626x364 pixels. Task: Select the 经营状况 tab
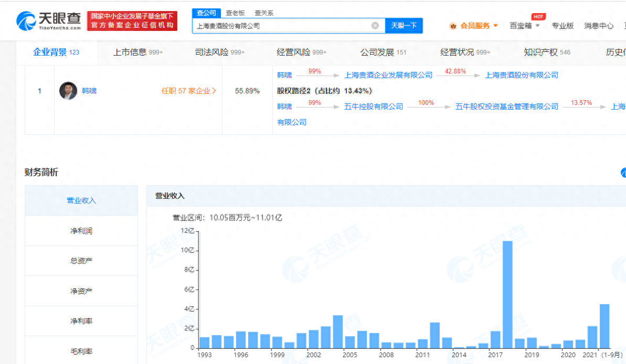pos(465,52)
